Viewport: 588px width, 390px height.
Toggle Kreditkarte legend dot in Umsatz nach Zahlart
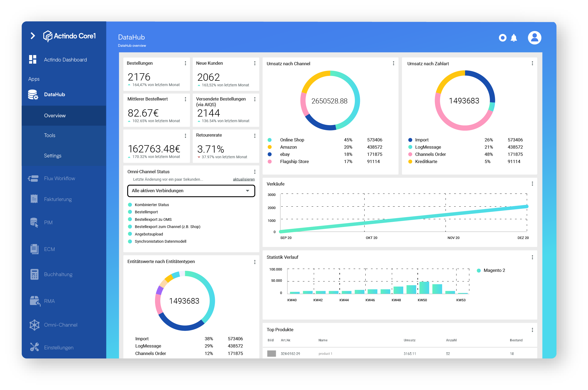410,161
